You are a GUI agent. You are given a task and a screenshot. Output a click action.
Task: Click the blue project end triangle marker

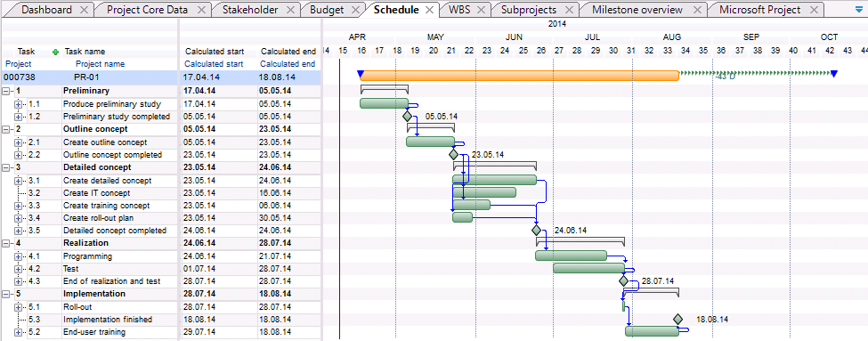(x=834, y=74)
